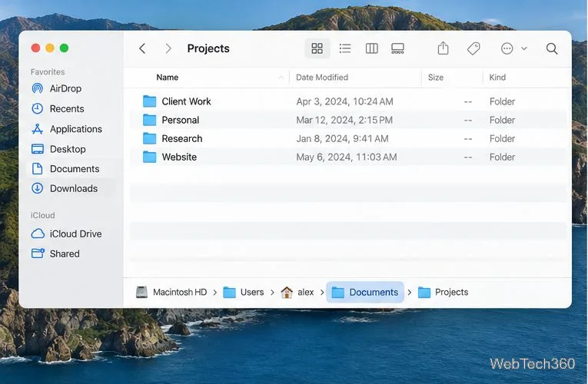The image size is (588, 384).
Task: Switch to icon grid view
Action: [317, 48]
